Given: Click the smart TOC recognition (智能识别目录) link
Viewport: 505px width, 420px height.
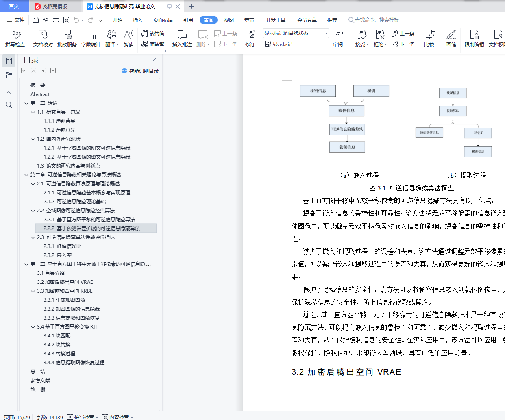Looking at the screenshot, I should click(140, 71).
